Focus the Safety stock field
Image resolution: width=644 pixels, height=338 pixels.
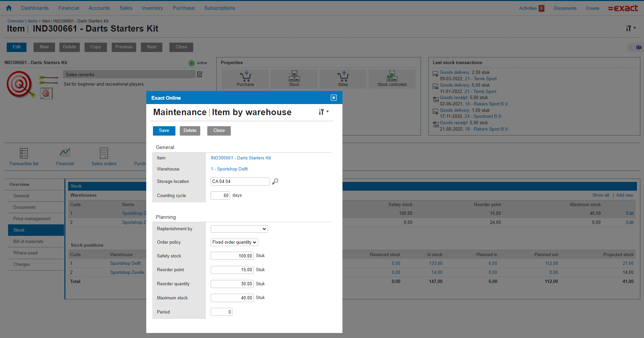pos(232,256)
